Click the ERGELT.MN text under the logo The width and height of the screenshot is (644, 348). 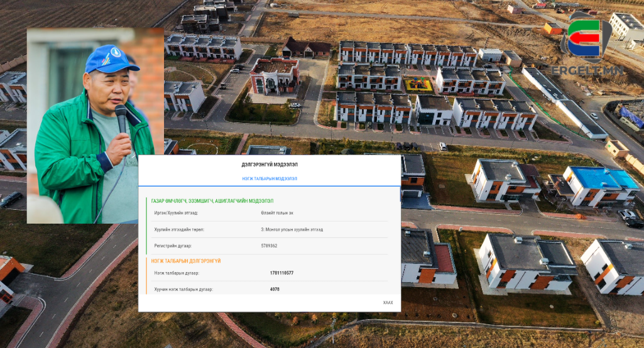pyautogui.click(x=586, y=70)
